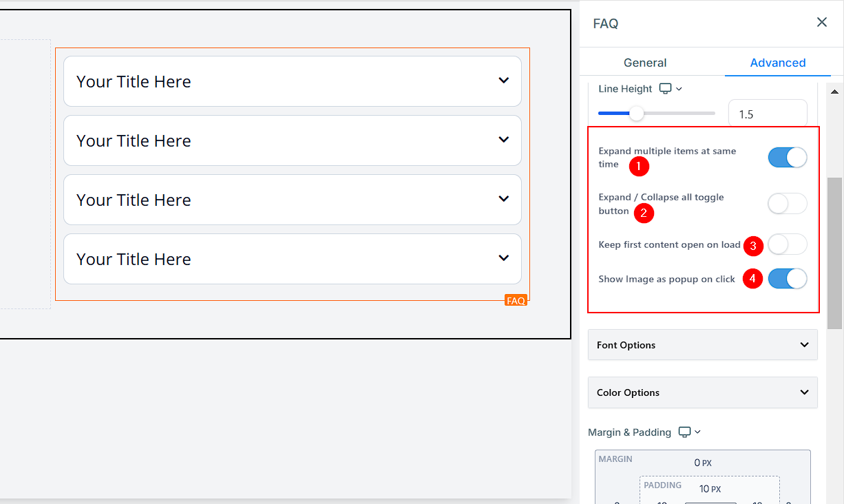Image resolution: width=844 pixels, height=504 pixels.
Task: Expand the Color Options section
Action: tap(702, 392)
